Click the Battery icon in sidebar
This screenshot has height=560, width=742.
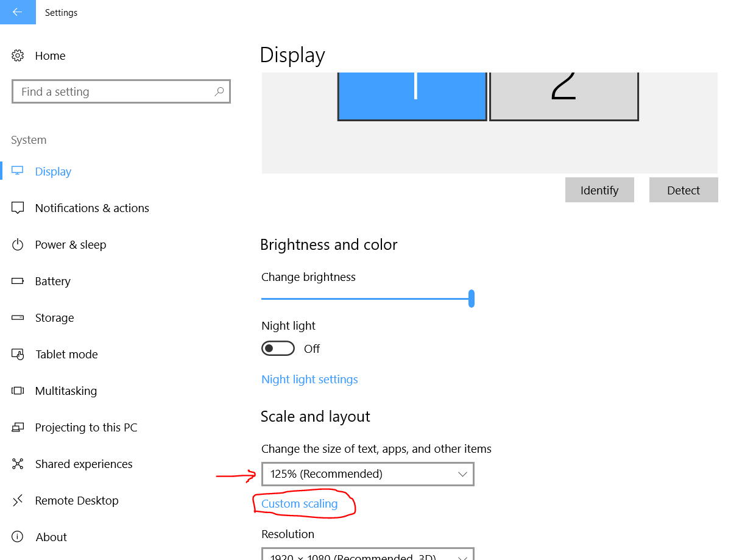[18, 282]
